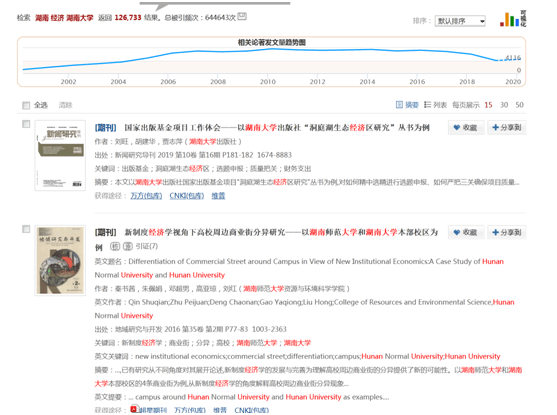This screenshot has width=557, height=415.
Task: Open CNKI(包库) link of first article
Action: (x=186, y=196)
